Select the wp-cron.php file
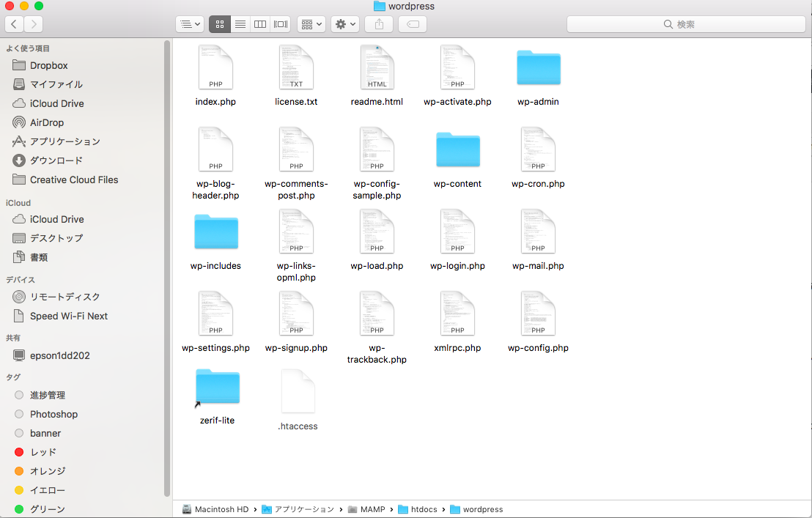Screen dimensions: 812x518 [x=538, y=149]
